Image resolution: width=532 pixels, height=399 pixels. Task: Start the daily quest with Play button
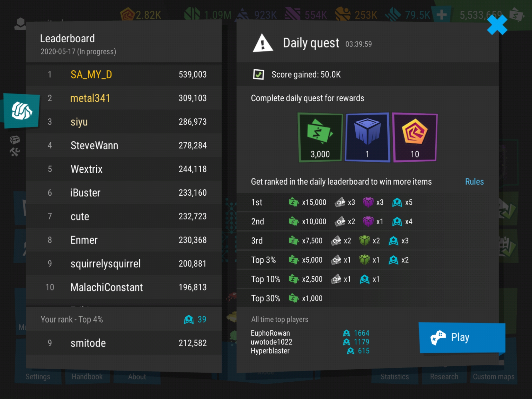point(462,337)
